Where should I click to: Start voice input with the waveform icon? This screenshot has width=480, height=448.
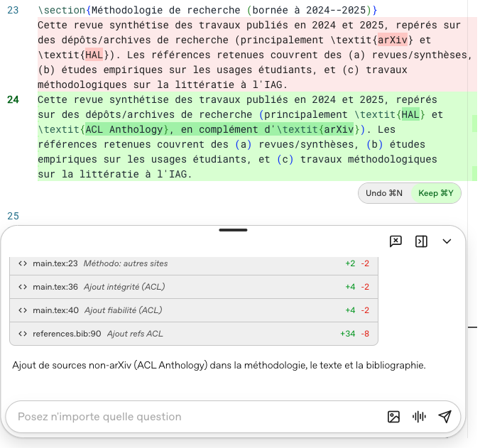pyautogui.click(x=419, y=417)
